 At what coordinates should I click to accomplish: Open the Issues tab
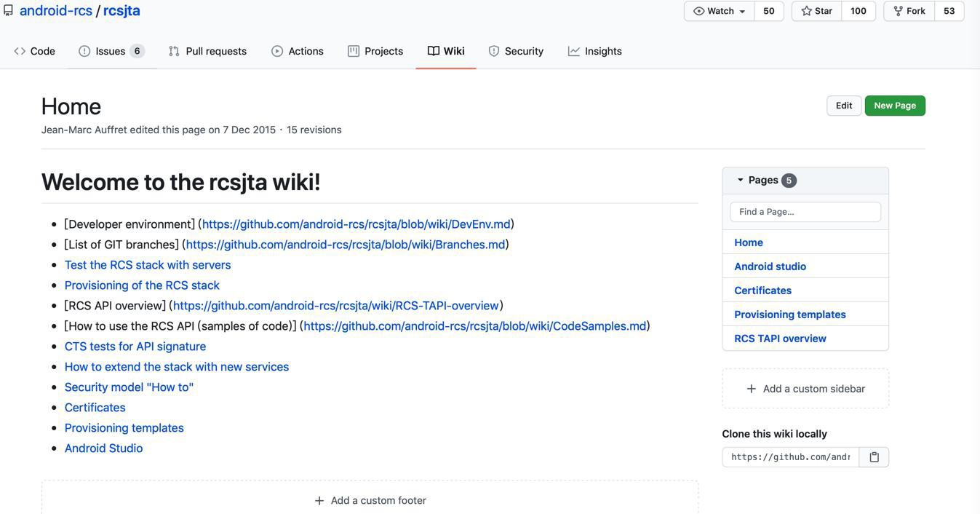click(x=111, y=51)
